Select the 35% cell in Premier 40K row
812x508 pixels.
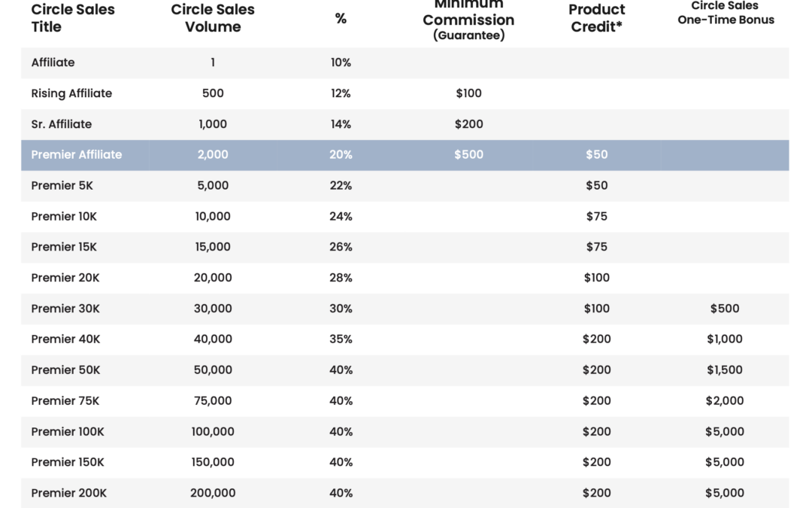[341, 339]
